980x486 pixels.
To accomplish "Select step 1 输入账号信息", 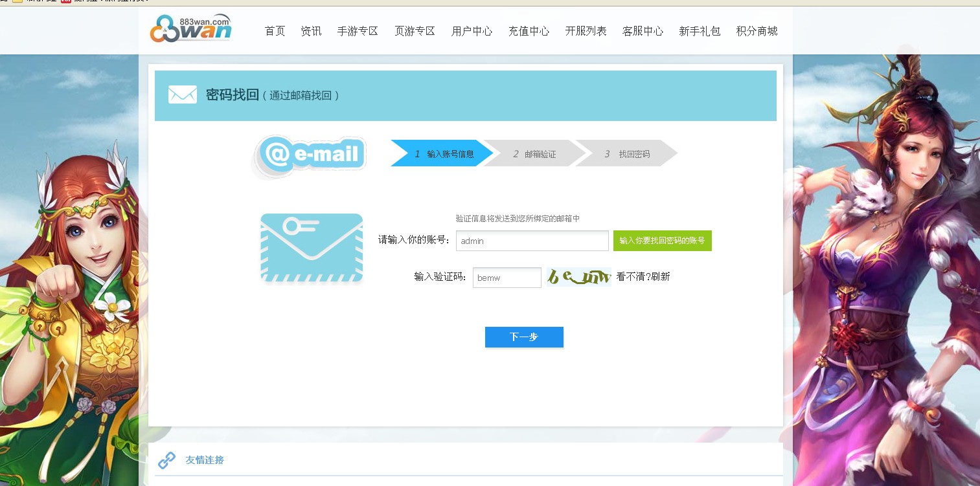I will tap(443, 153).
